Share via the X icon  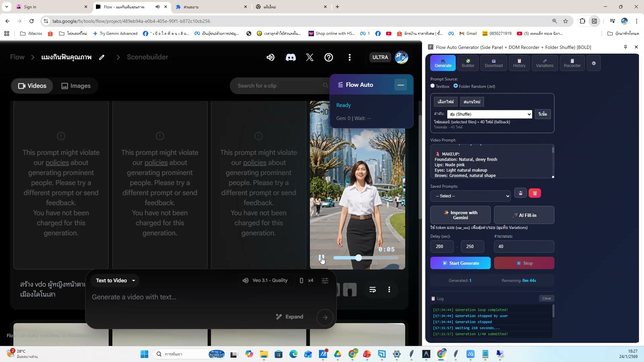[310, 57]
